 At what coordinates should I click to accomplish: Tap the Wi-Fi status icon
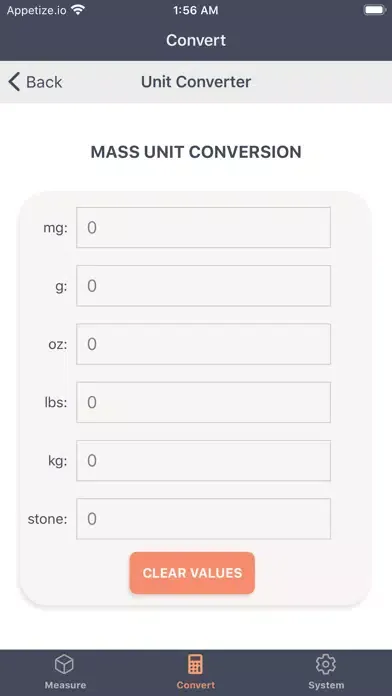pos(78,10)
